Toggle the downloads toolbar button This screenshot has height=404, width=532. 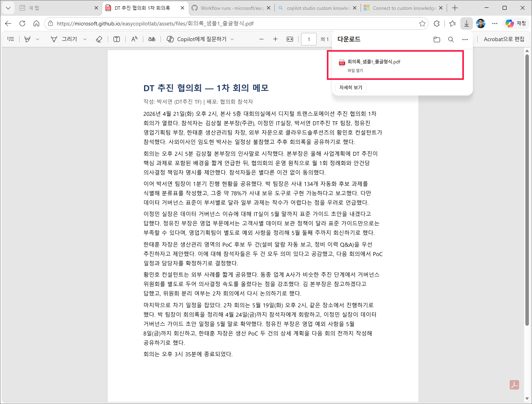467,23
